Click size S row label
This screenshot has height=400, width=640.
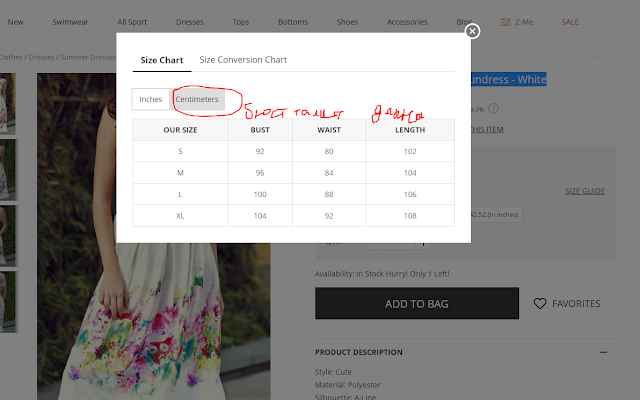tap(180, 151)
